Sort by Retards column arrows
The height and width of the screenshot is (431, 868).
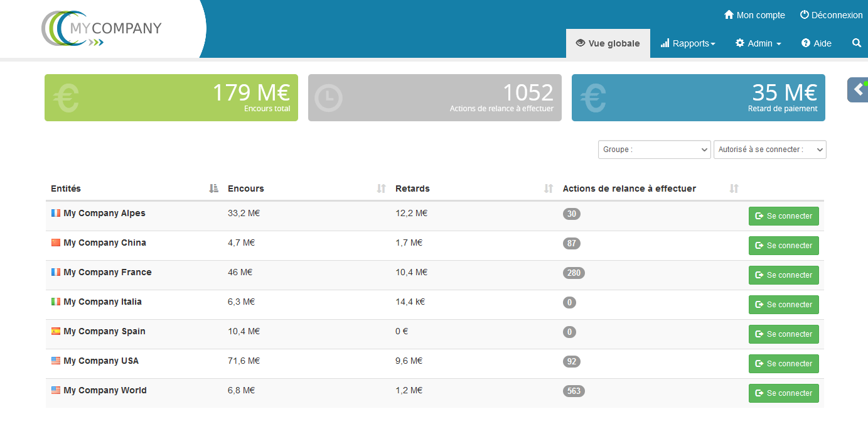point(549,188)
